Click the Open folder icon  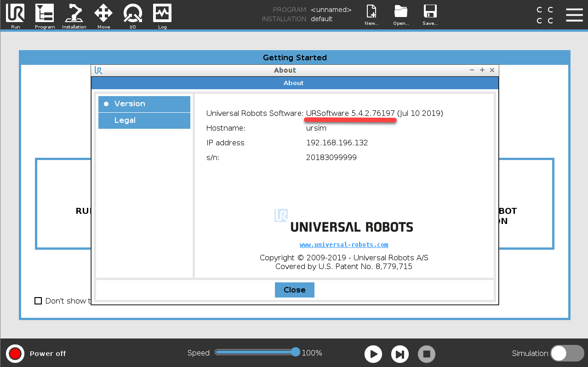pos(401,12)
